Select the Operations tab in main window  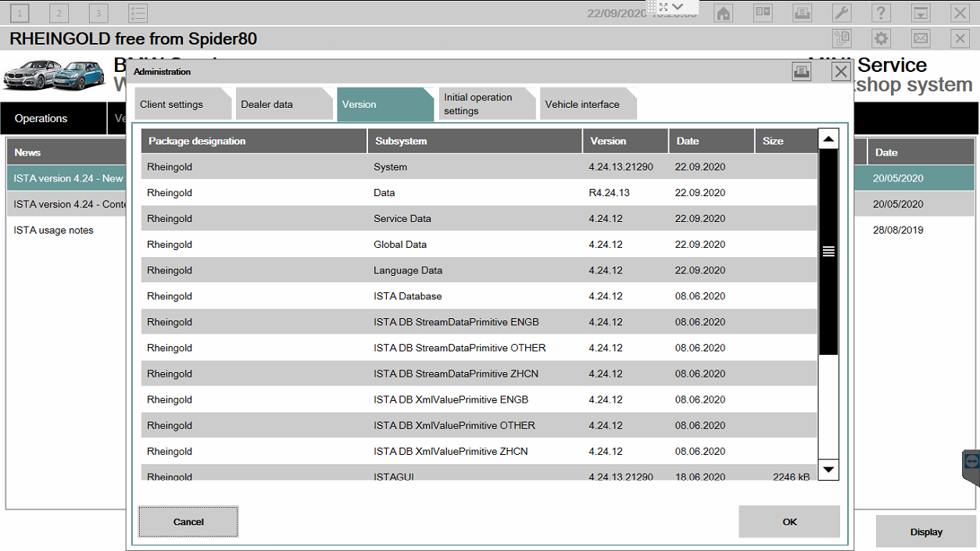53,118
